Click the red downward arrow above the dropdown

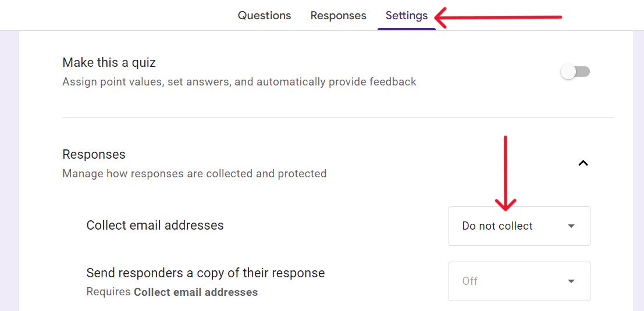506,173
